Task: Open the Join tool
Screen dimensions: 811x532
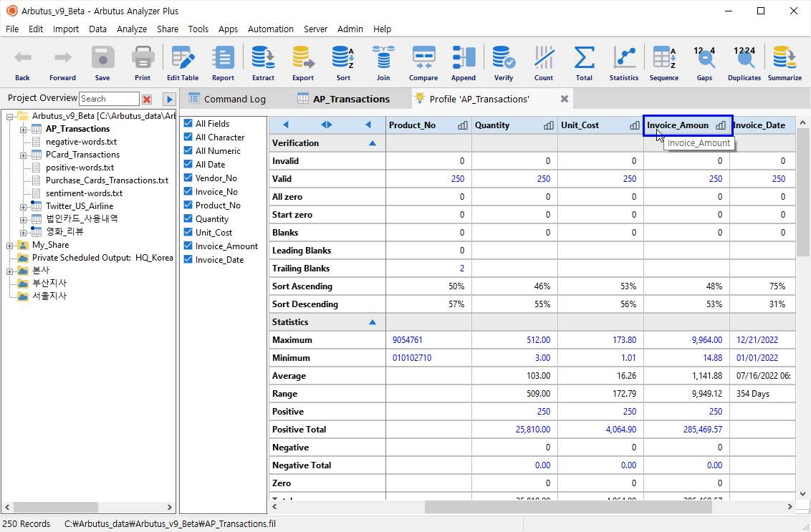Action: coord(383,57)
